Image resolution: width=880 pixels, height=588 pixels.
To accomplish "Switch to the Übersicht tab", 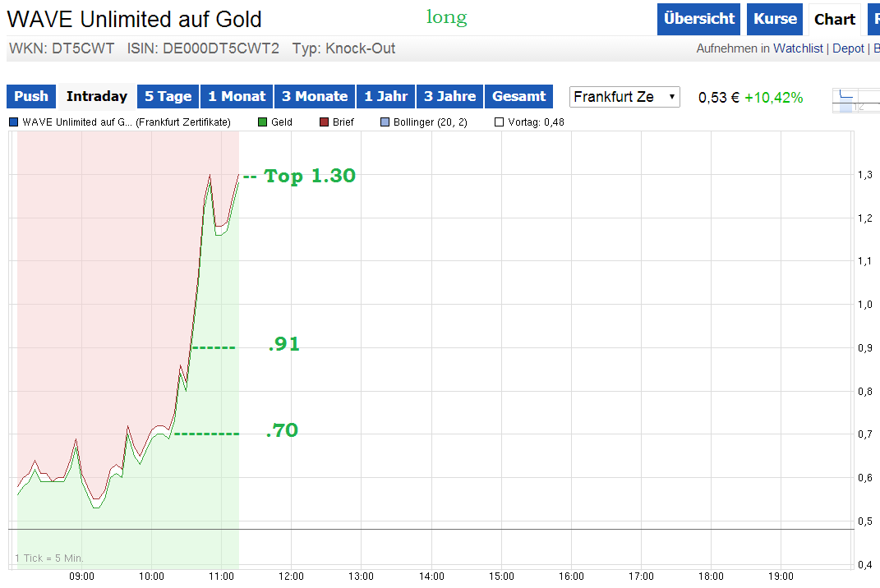I will (698, 19).
